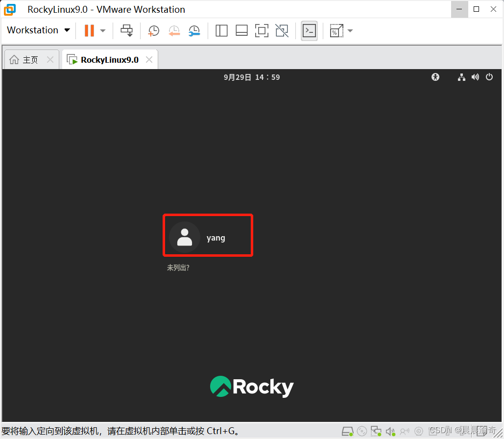Viewport: 504px width, 439px height.
Task: Open the snapshot manager
Action: point(194,31)
